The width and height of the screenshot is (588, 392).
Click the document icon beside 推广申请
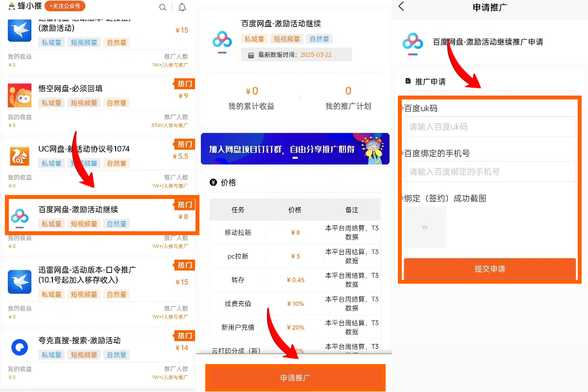click(x=408, y=81)
